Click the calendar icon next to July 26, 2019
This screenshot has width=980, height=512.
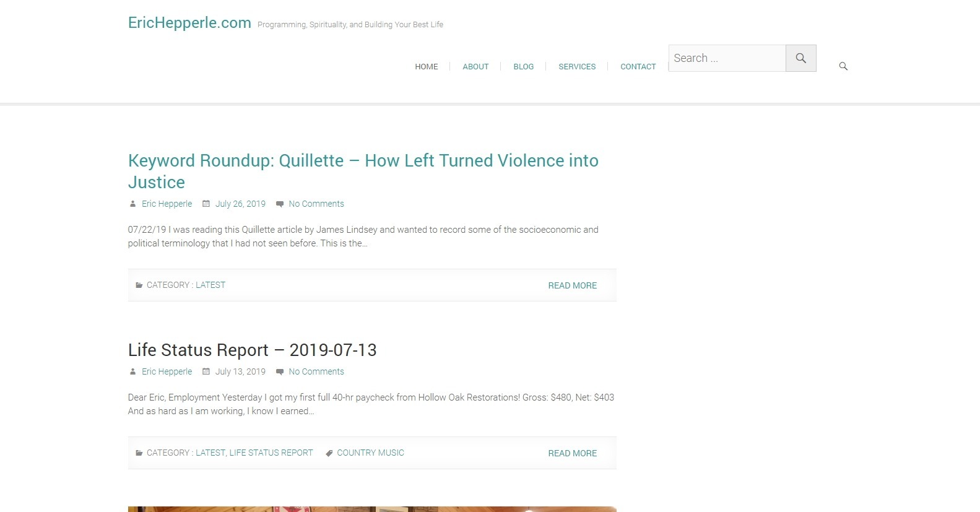tap(206, 204)
